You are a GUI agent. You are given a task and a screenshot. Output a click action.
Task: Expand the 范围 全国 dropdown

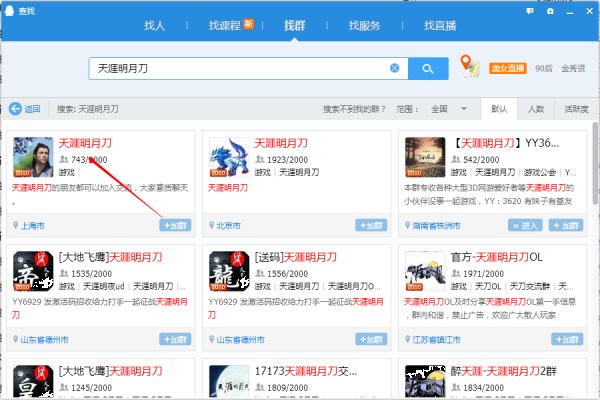[x=449, y=109]
